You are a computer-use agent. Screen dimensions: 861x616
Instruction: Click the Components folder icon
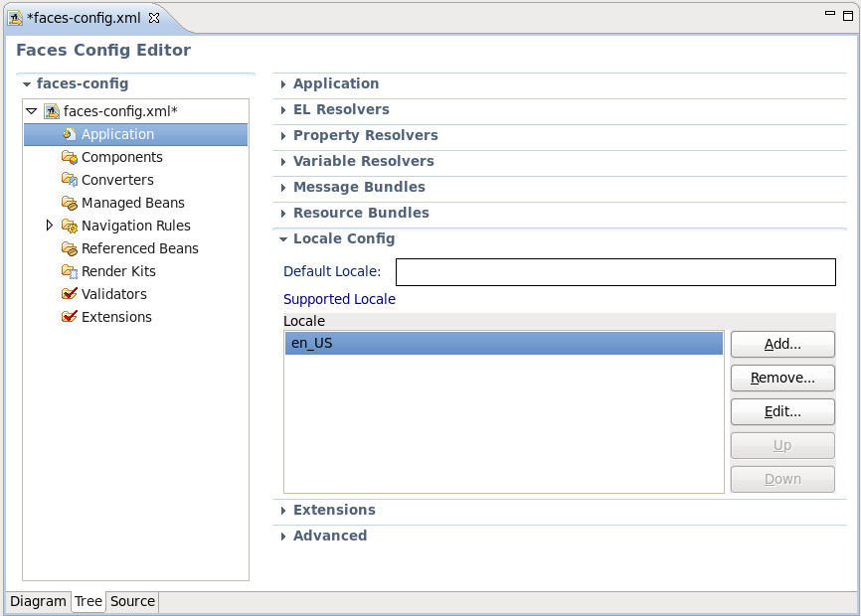coord(70,157)
